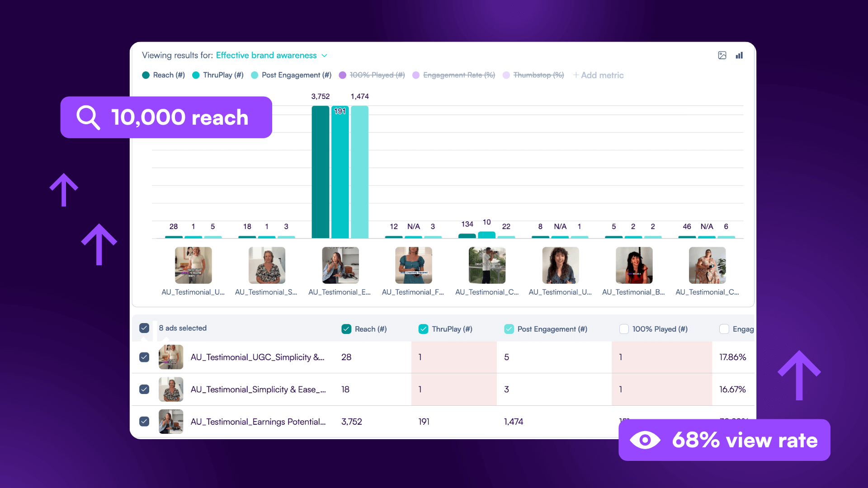
Task: Expand the results chevron arrow
Action: [324, 56]
